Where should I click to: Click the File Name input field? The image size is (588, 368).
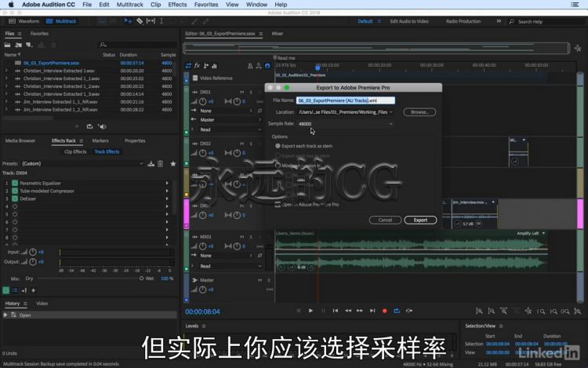pos(346,100)
